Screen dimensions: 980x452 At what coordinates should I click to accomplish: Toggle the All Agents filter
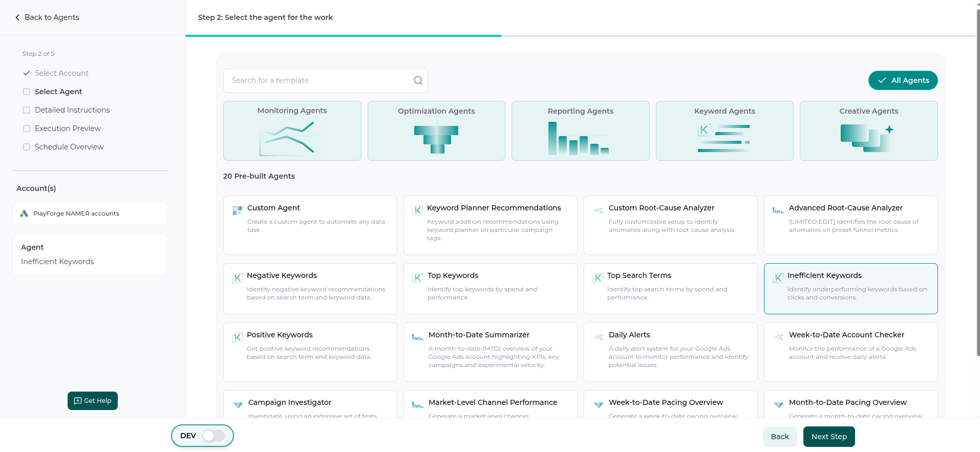[x=903, y=80]
